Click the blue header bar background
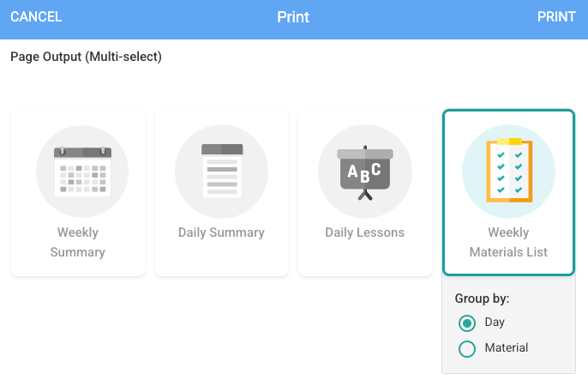Viewport: 588px width, 386px height. coord(171,17)
